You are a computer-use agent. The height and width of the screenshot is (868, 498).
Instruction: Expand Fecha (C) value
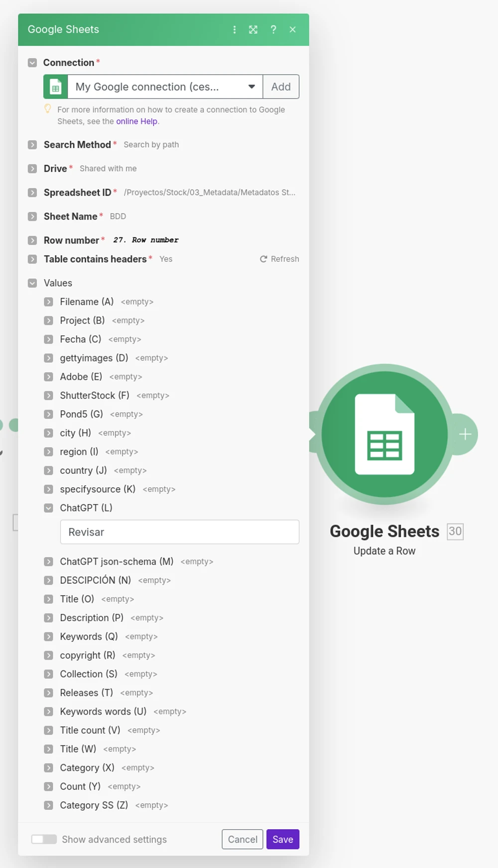(48, 339)
